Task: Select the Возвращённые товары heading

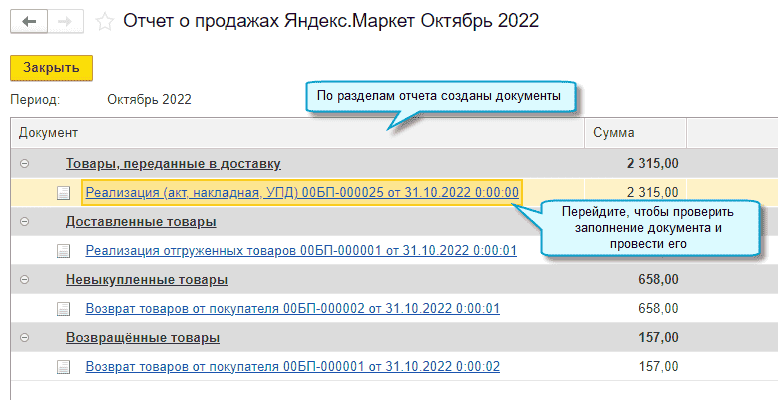Action: (x=143, y=337)
